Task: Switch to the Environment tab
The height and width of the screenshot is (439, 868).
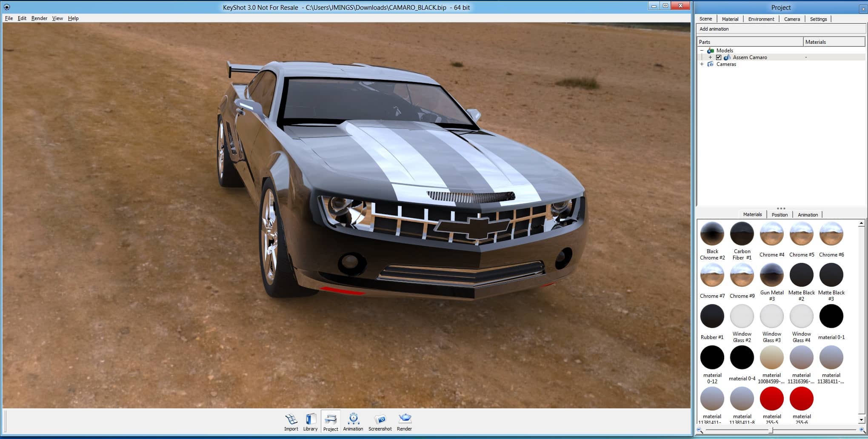Action: pyautogui.click(x=761, y=19)
